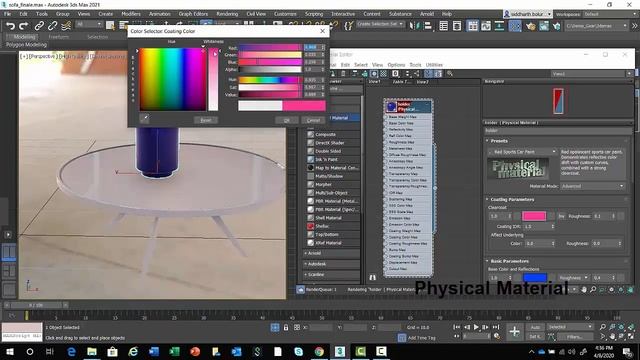Undo the last action in the main toolbar

(10, 26)
